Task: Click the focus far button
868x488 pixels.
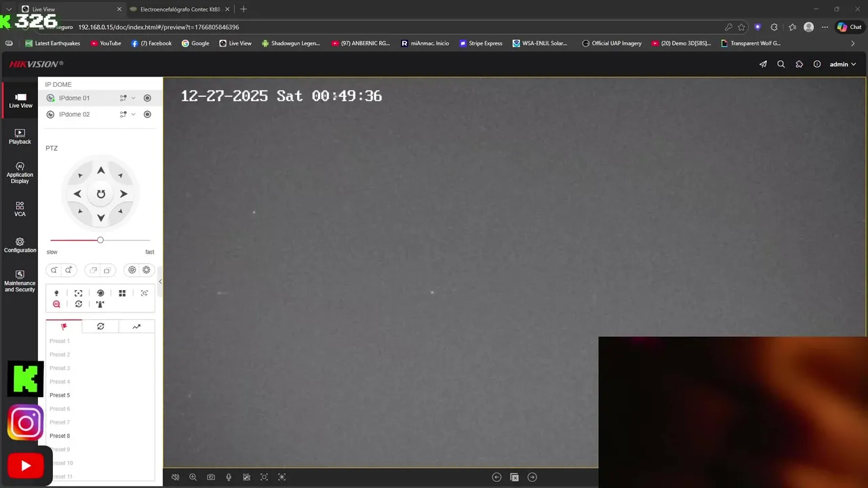Action: [107, 270]
